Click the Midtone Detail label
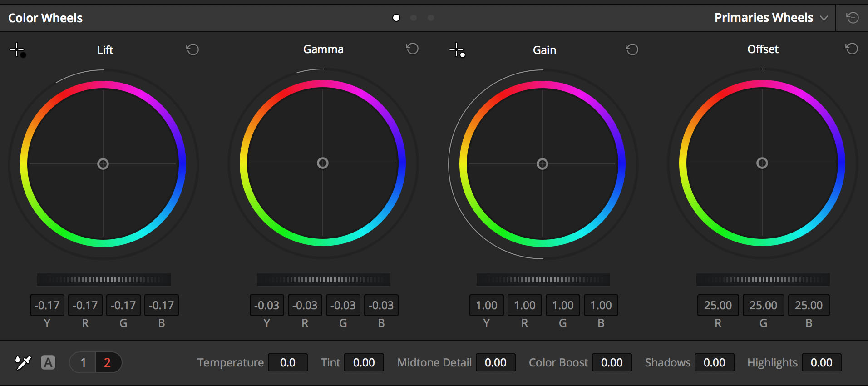 click(434, 362)
